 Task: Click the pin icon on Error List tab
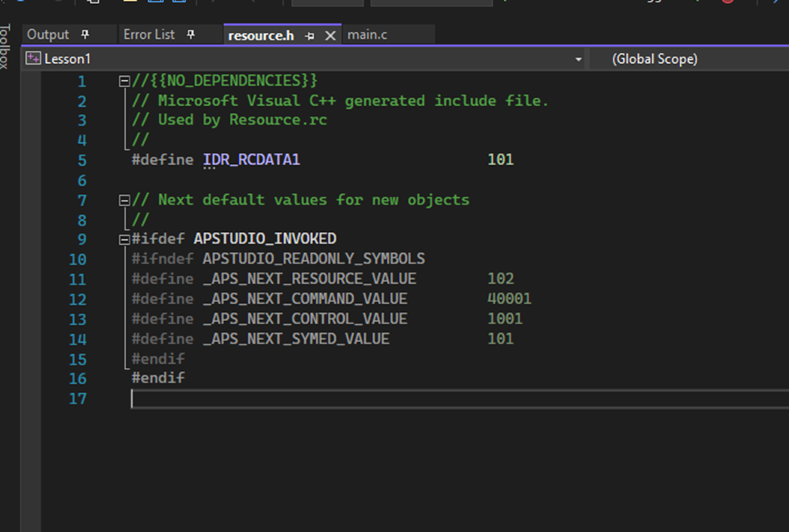point(191,35)
